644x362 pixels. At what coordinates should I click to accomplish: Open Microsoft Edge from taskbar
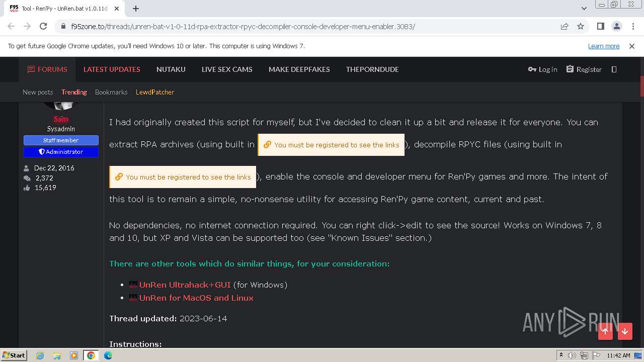tap(108, 355)
